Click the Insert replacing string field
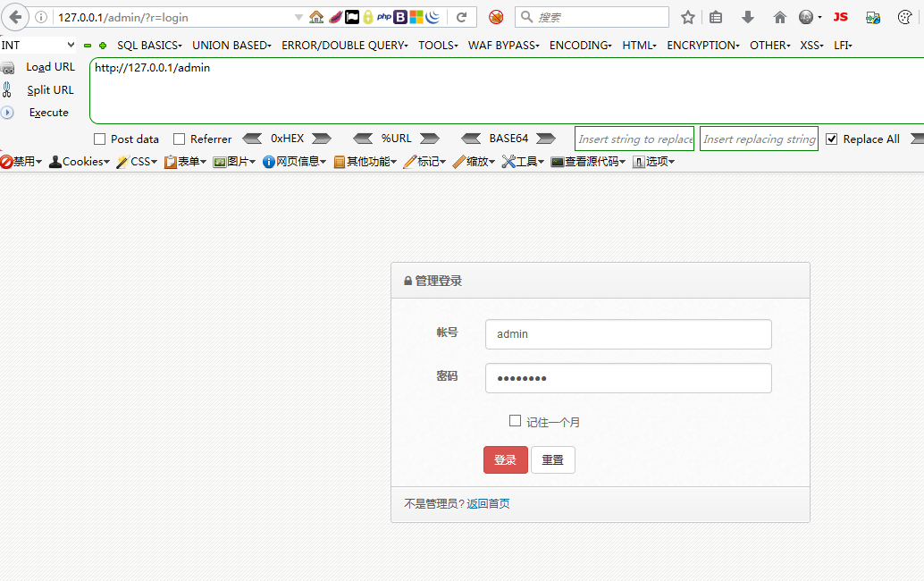 coord(759,139)
